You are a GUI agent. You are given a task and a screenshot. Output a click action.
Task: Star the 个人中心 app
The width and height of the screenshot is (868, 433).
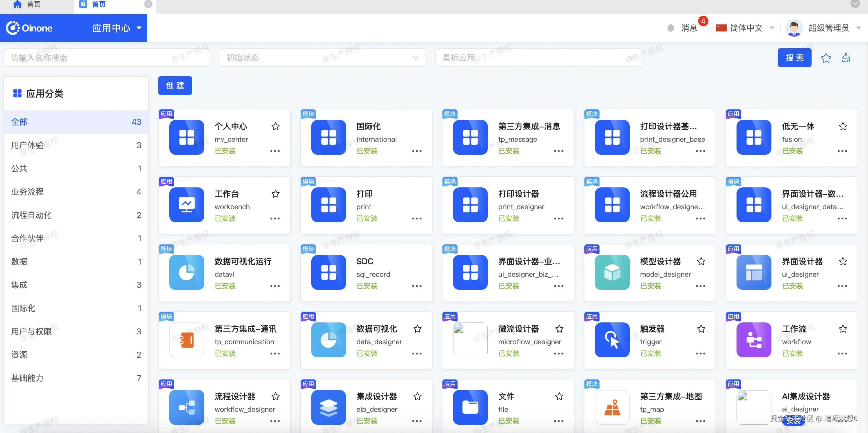[x=275, y=126]
